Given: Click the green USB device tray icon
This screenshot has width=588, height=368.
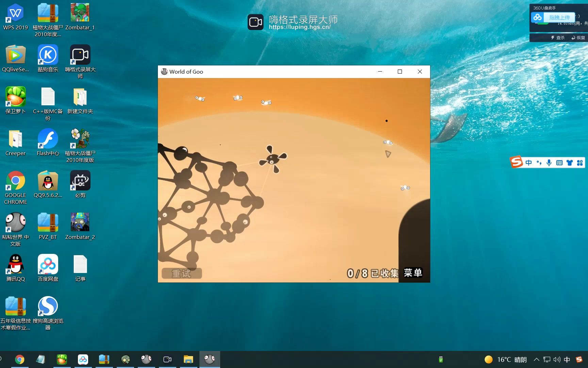Looking at the screenshot, I should point(441,359).
